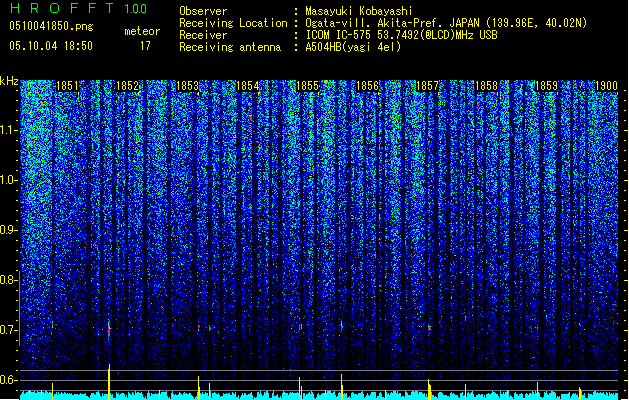This screenshot has width=629, height=400.
Task: Click the 'meteor' label
Action: coord(142,31)
